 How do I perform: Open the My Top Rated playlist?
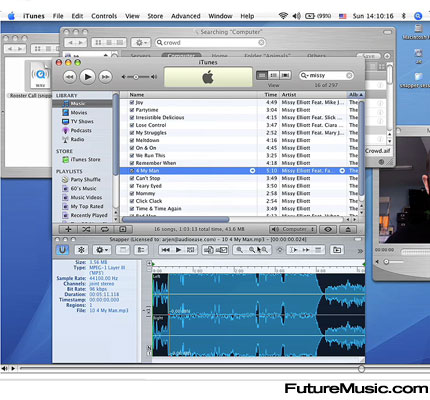point(87,206)
